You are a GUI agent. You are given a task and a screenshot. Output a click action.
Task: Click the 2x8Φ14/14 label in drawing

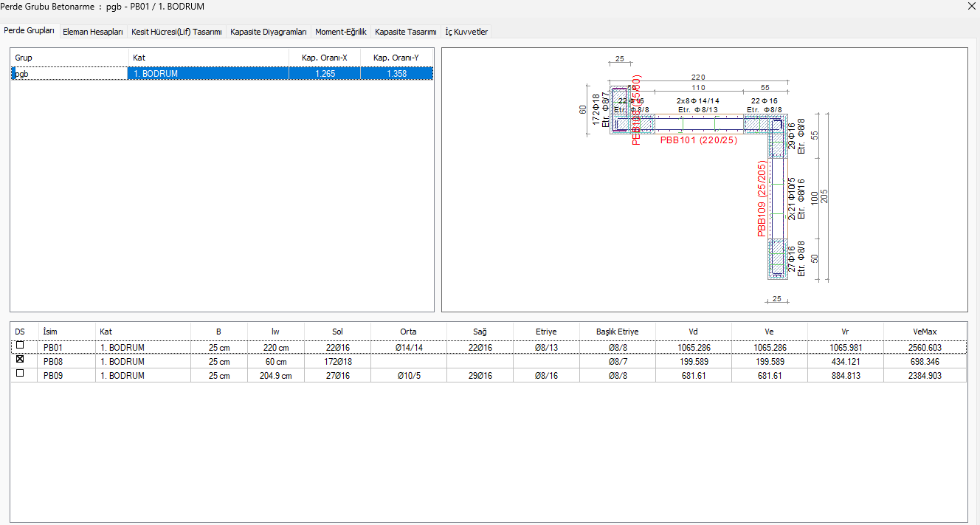coord(698,100)
